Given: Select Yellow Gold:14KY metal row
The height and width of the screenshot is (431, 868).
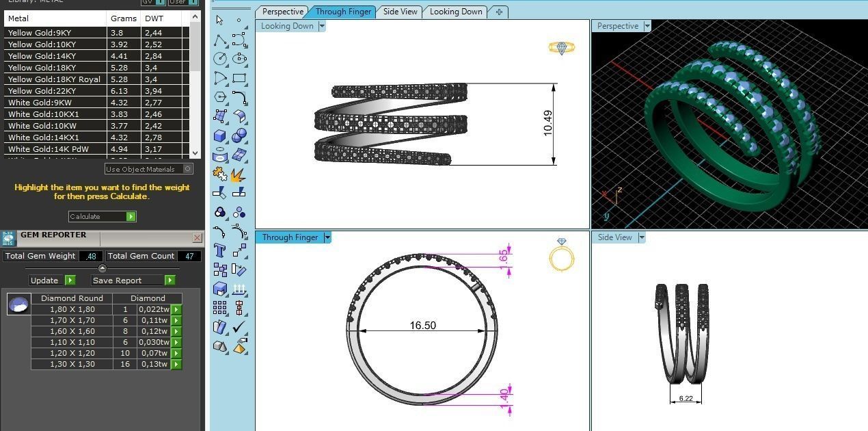Looking at the screenshot, I should pyautogui.click(x=96, y=56).
